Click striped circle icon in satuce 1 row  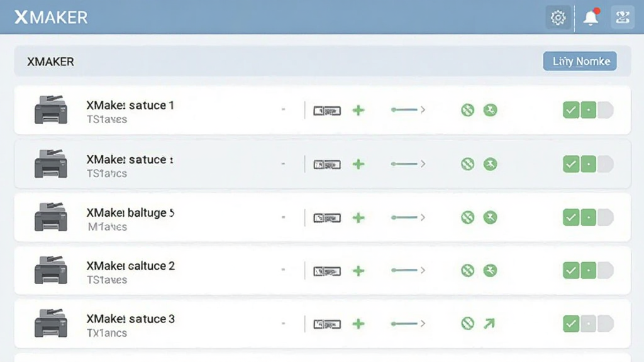point(467,110)
